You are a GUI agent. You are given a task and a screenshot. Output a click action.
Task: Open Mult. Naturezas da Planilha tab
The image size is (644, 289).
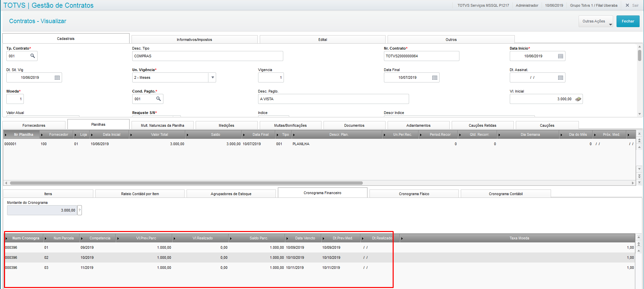point(162,125)
